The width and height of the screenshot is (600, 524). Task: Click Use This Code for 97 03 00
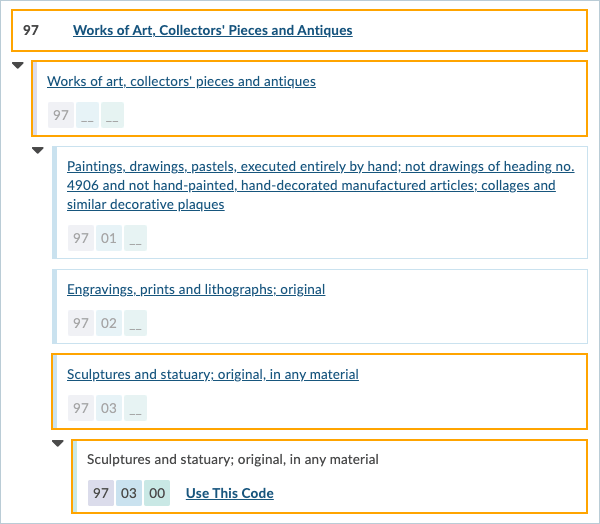(x=229, y=493)
